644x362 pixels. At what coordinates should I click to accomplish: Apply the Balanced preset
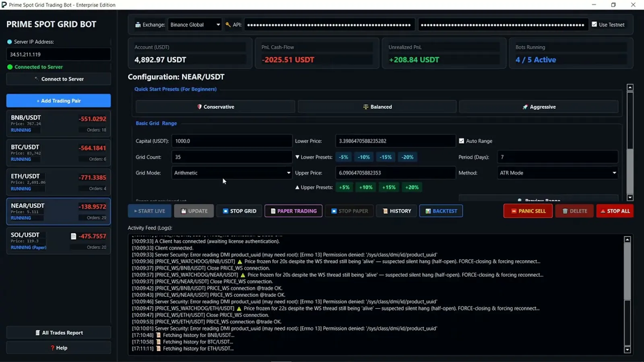point(377,107)
